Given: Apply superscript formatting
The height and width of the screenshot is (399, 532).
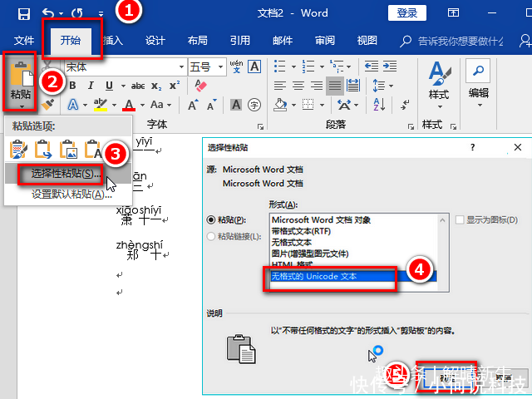Looking at the screenshot, I should coord(175,86).
